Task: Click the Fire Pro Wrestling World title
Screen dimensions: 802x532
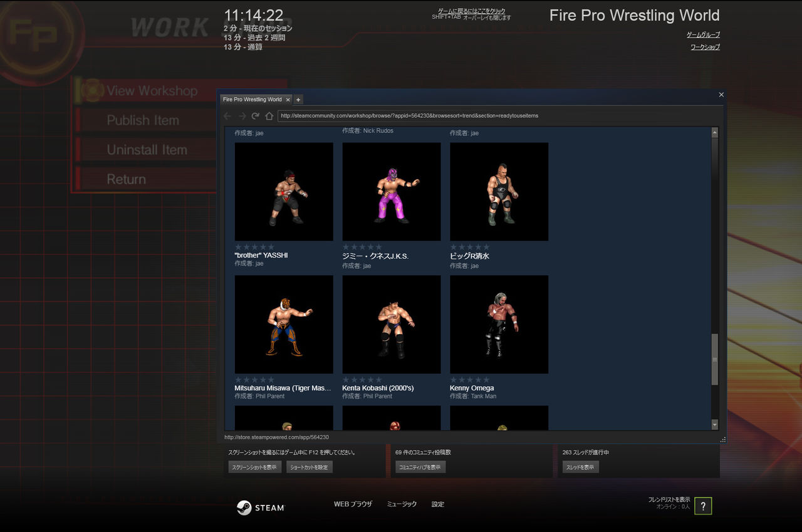Action: pyautogui.click(x=634, y=16)
